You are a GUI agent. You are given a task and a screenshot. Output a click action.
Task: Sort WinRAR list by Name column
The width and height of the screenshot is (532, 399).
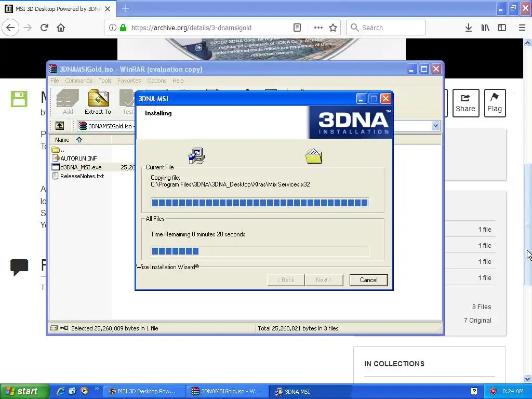point(80,139)
